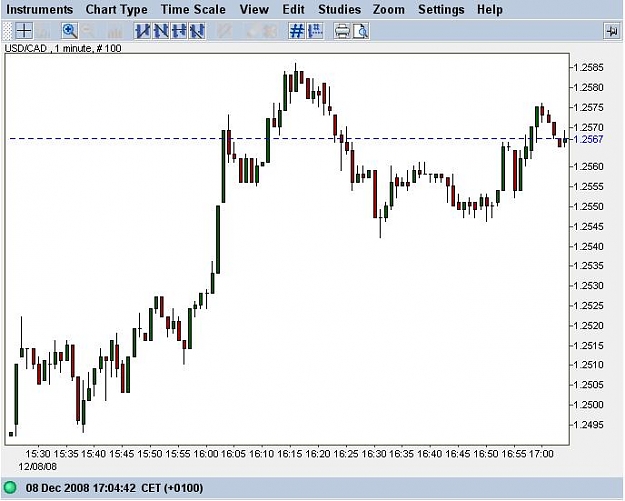Click the 15:30 time axis label

click(x=38, y=454)
